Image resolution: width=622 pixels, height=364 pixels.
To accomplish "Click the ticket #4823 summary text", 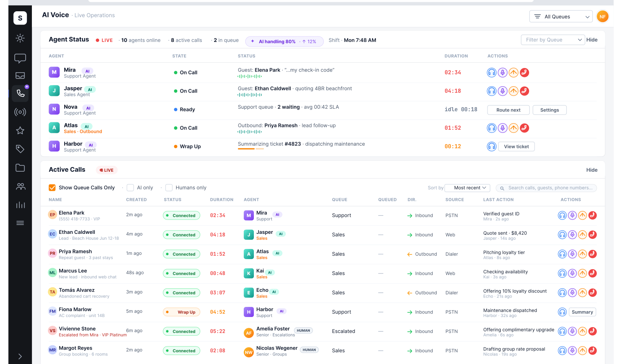I will (301, 144).
